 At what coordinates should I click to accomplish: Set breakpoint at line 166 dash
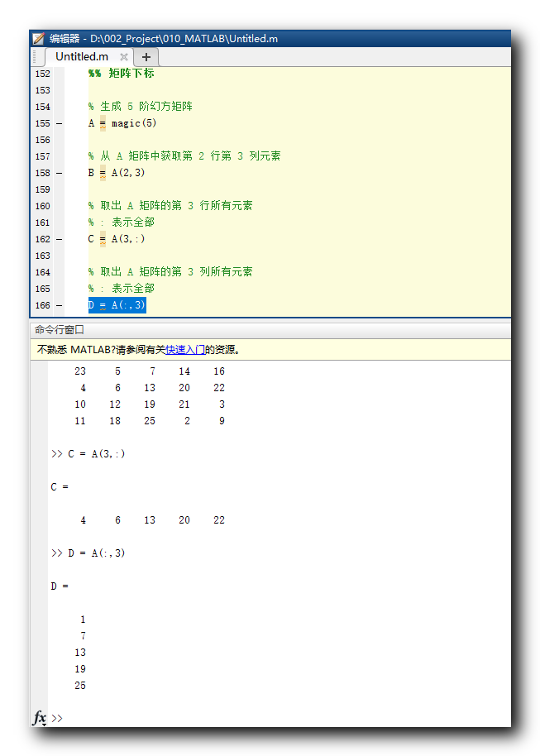click(x=59, y=305)
